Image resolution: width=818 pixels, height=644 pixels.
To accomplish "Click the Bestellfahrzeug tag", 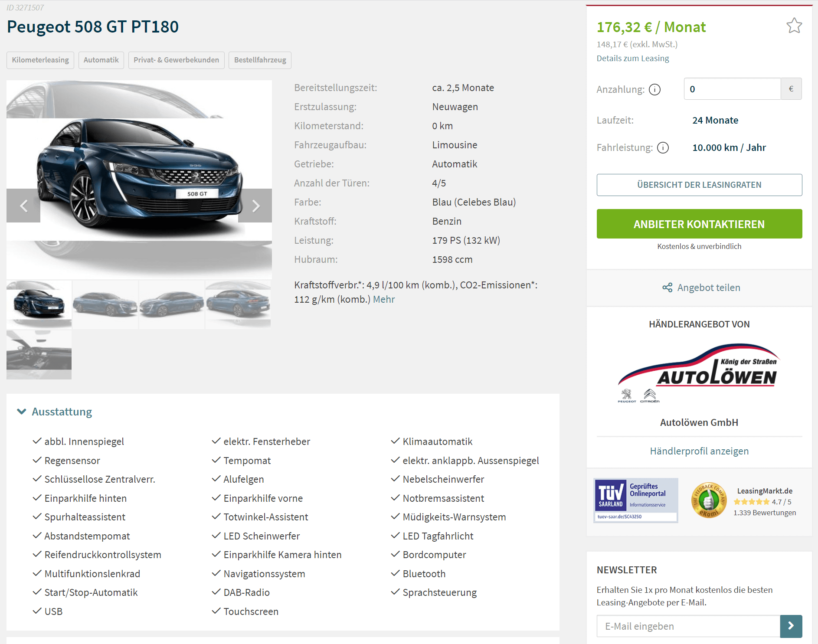I will (x=260, y=60).
